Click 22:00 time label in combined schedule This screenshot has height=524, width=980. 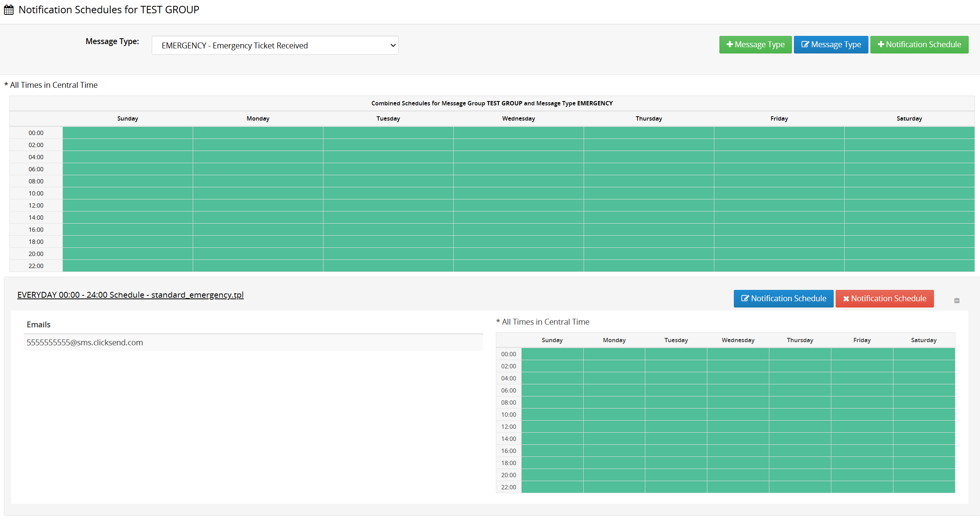36,266
